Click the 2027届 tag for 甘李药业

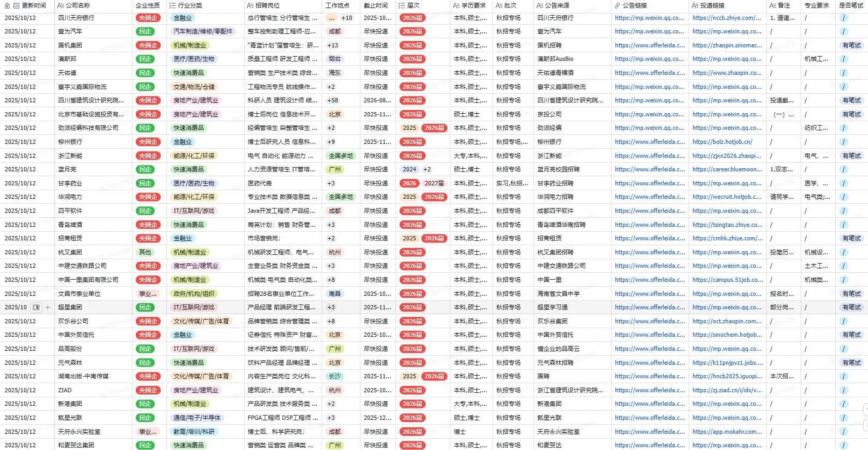[434, 183]
